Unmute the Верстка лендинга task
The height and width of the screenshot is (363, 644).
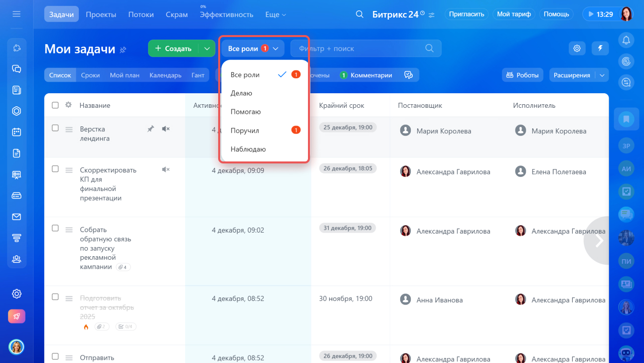(x=166, y=129)
